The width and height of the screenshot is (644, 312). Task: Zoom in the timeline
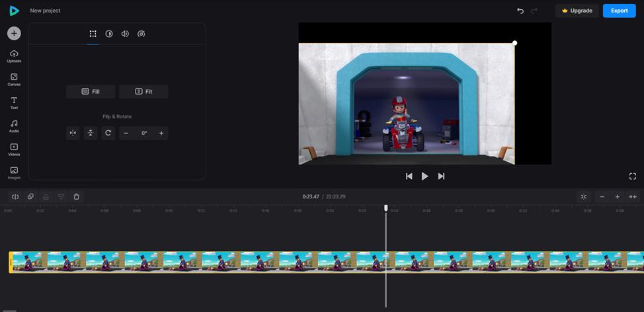pos(618,196)
